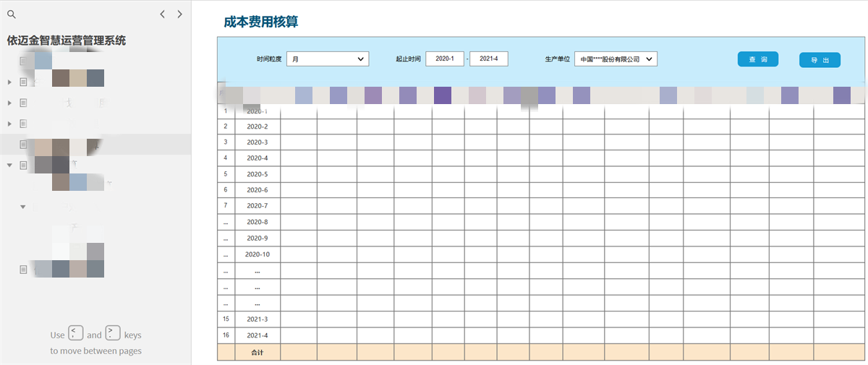The width and height of the screenshot is (868, 365).
Task: Go to next page with right chevron
Action: pyautogui.click(x=179, y=14)
